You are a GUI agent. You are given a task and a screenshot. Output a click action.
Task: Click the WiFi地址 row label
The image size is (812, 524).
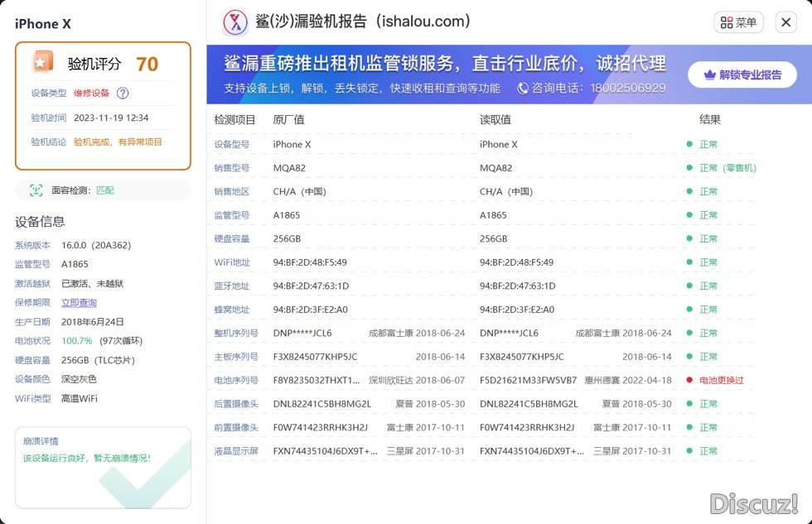(x=232, y=262)
